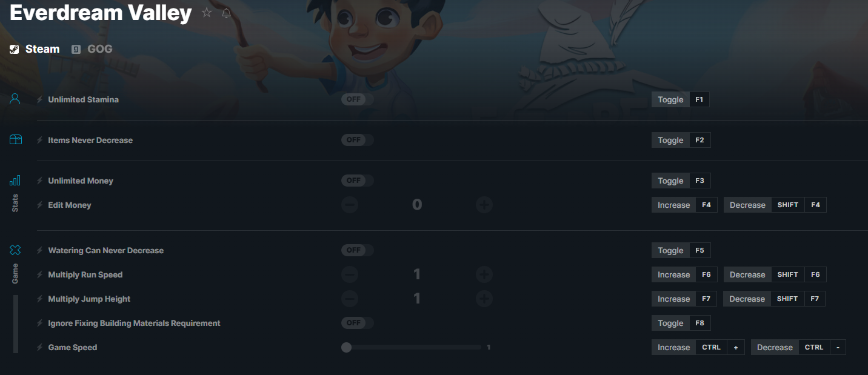Click minus icon for Multiply Run Speed
This screenshot has width=868, height=375.
point(350,274)
